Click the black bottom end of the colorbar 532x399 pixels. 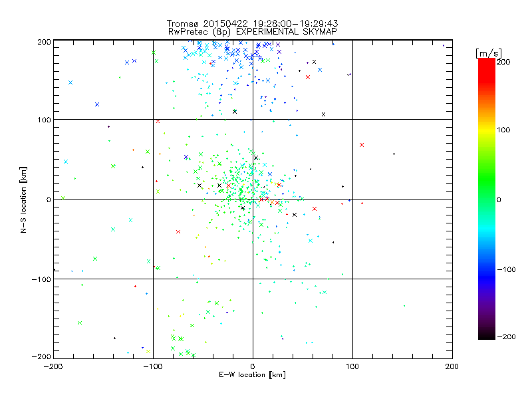pos(487,336)
